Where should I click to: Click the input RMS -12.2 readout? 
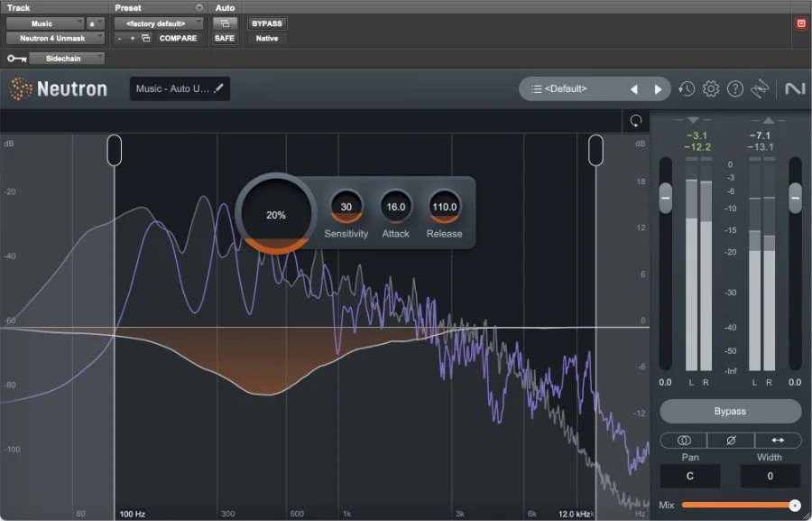click(x=697, y=147)
